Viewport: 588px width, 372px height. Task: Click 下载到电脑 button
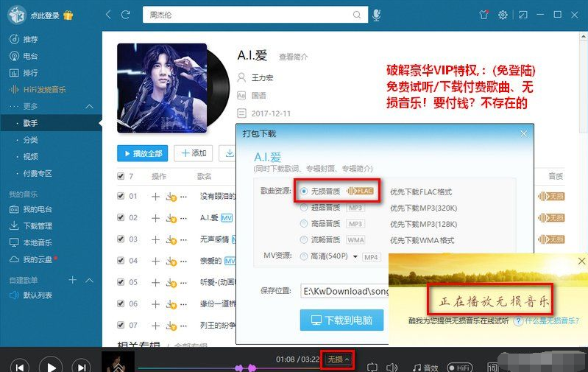click(341, 320)
